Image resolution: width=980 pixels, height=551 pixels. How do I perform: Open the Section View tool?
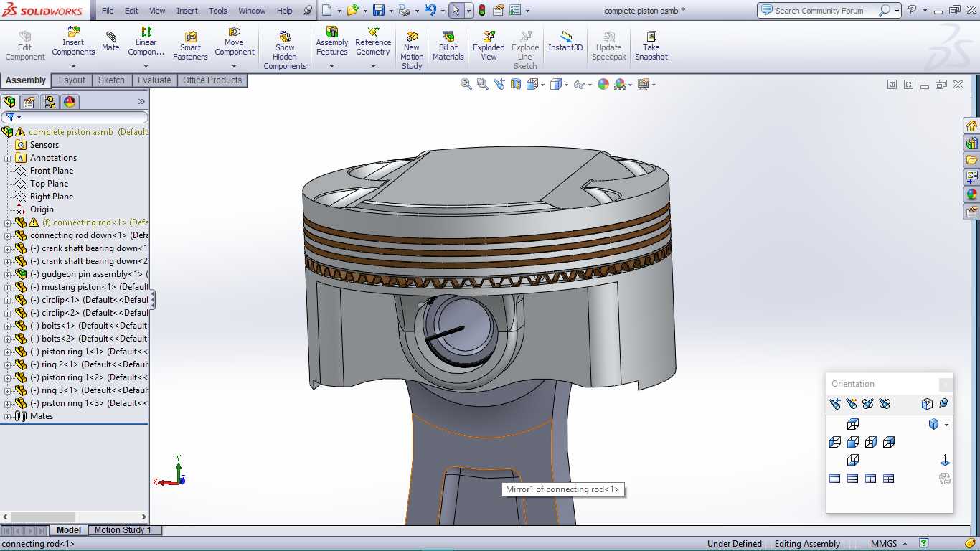click(x=516, y=84)
